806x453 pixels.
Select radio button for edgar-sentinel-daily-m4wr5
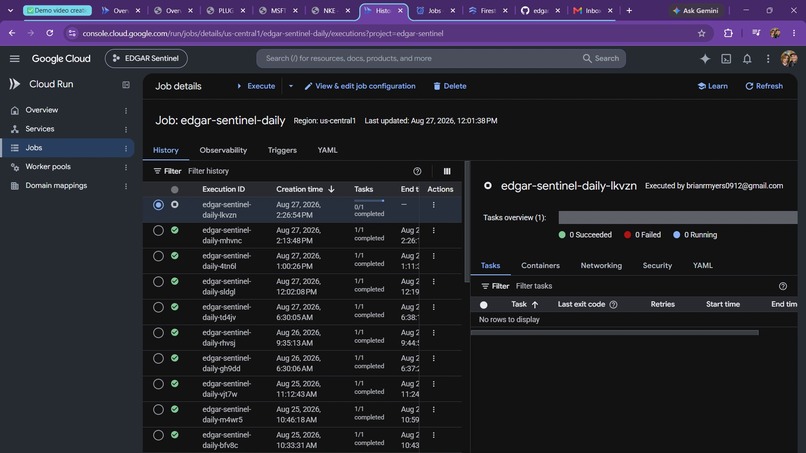pyautogui.click(x=158, y=410)
